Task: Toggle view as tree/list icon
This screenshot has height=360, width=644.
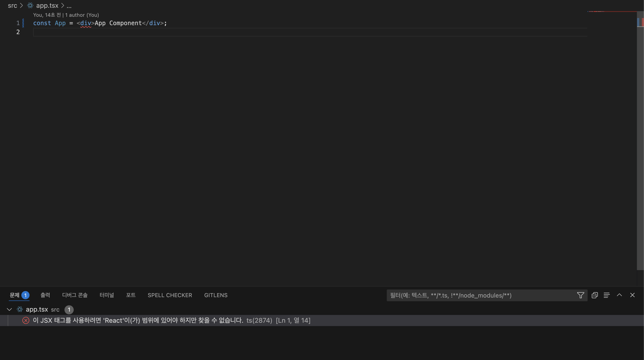Action: tap(607, 295)
